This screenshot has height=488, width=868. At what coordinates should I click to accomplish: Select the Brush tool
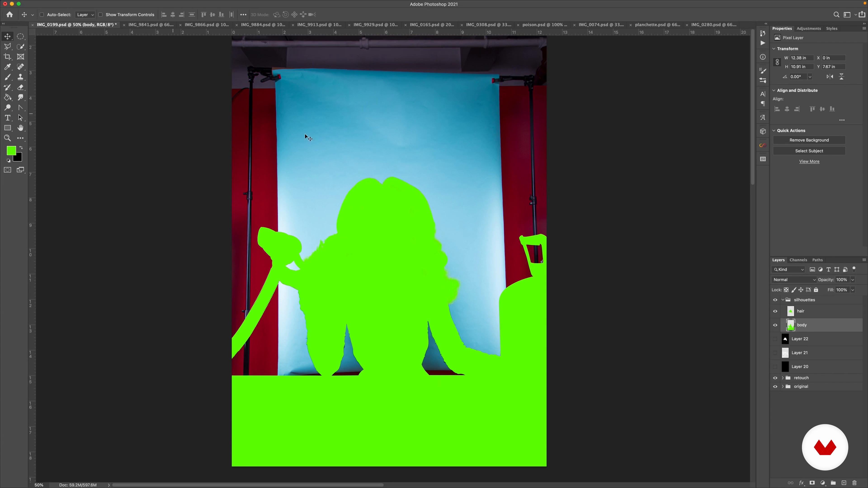(7, 77)
